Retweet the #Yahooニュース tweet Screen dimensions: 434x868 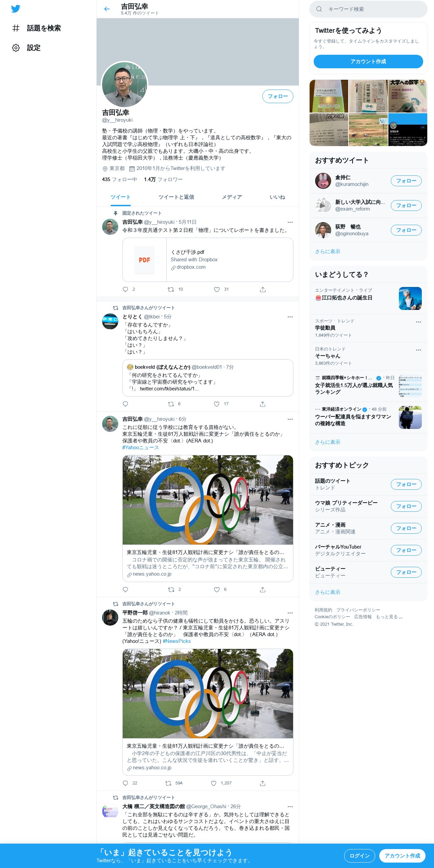171,589
